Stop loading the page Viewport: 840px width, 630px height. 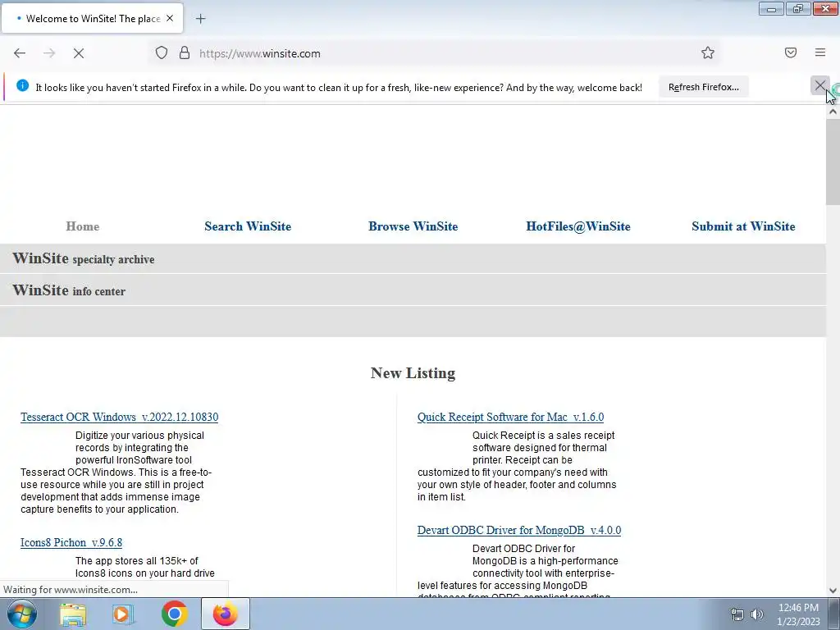click(78, 53)
